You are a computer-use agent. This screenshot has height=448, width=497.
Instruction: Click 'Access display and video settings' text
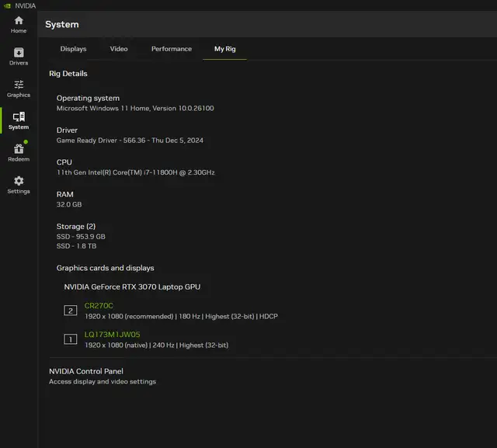click(103, 381)
